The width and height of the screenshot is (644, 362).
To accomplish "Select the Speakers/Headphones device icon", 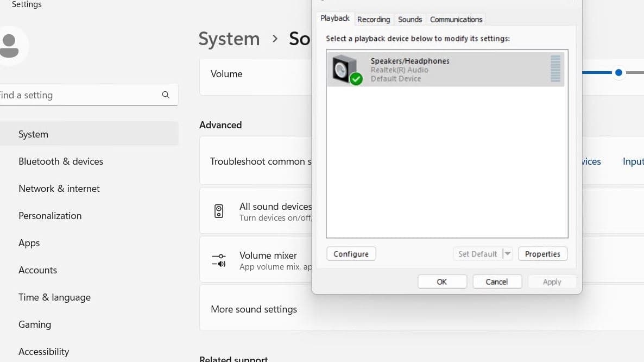I will [x=346, y=70].
